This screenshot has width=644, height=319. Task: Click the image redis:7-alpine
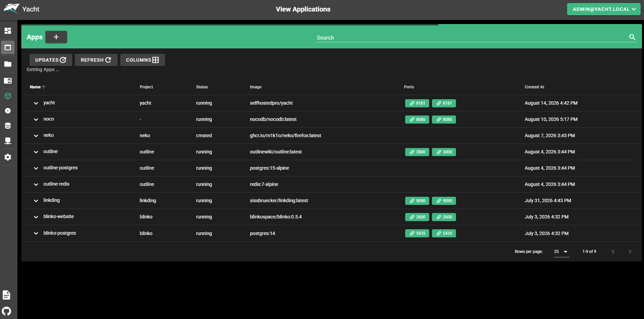point(264,184)
